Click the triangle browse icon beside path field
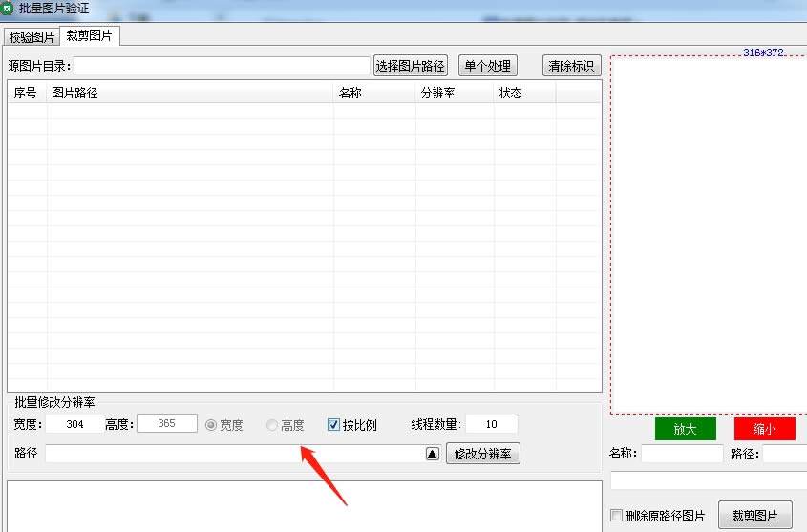 (x=433, y=454)
